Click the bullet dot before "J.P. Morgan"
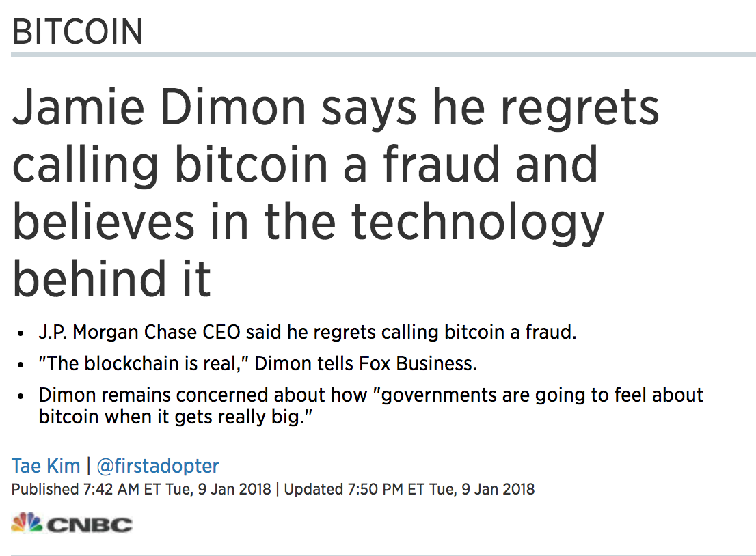This screenshot has width=756, height=556. point(21,334)
